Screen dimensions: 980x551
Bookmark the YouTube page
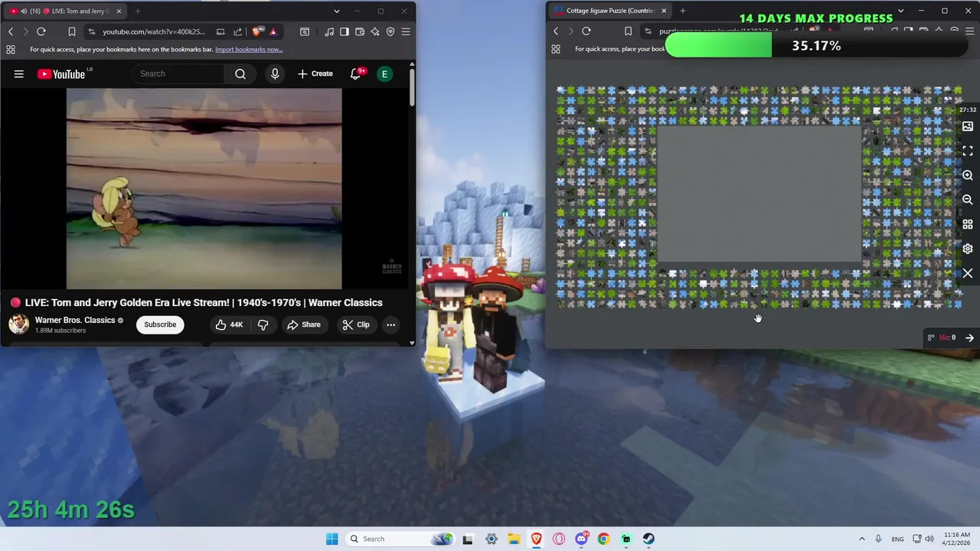coord(72,31)
